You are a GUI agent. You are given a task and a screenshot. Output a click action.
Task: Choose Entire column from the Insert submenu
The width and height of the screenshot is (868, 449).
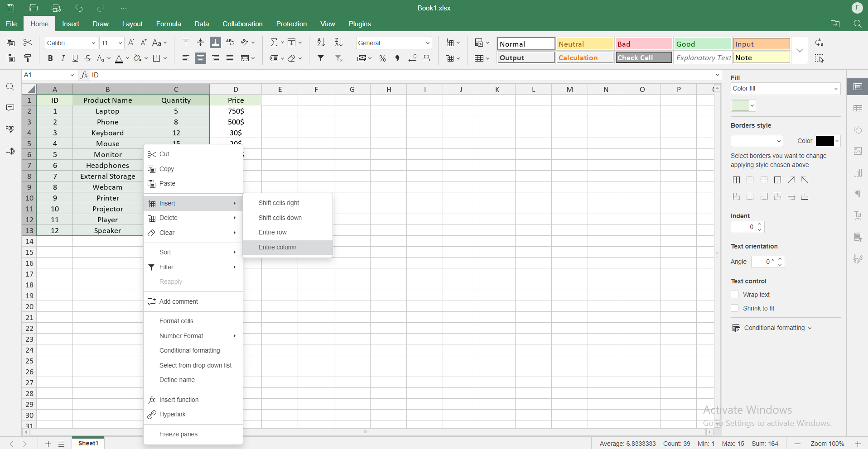[277, 247]
